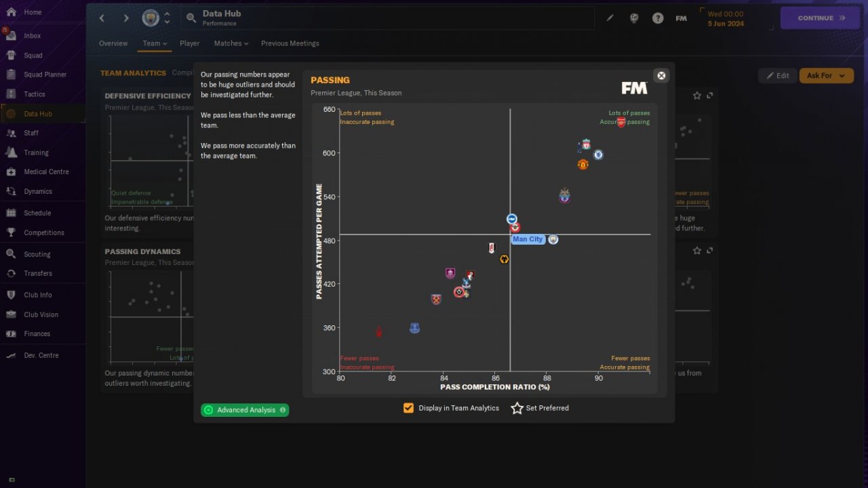This screenshot has height=488, width=868.
Task: Select the Fulham badge on the chart
Action: pyautogui.click(x=492, y=248)
